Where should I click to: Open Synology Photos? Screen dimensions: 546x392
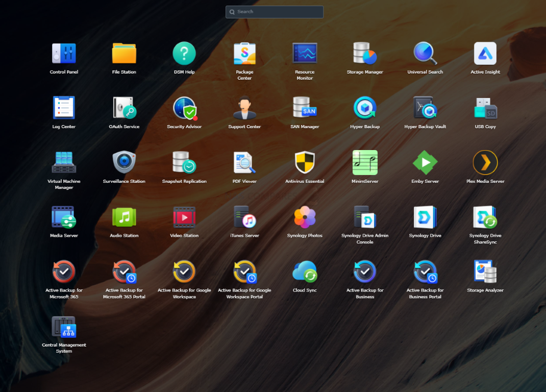[305, 217]
